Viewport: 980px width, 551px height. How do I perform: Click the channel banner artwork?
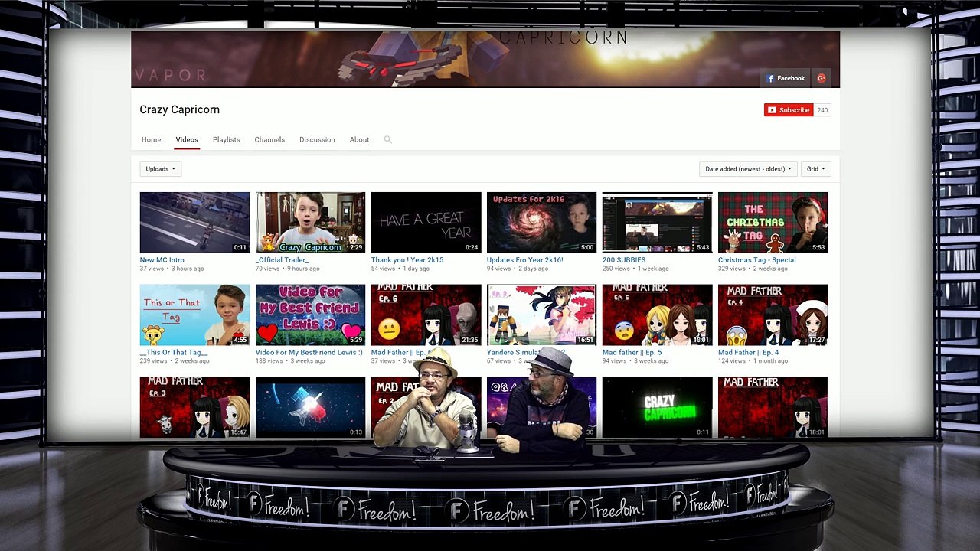point(485,60)
